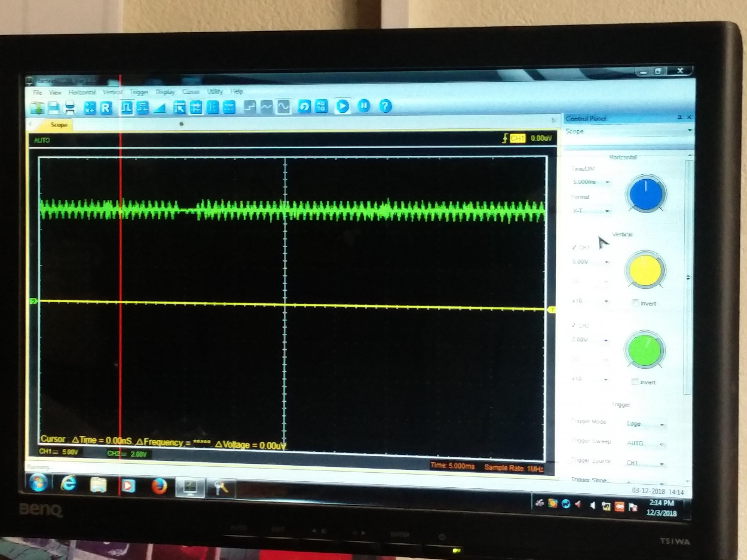Open help with the question mark icon
This screenshot has height=560, width=747.
tap(385, 106)
